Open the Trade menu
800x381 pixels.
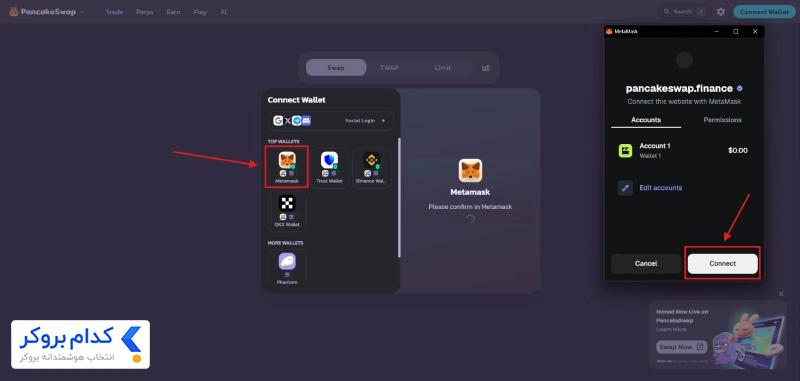(x=114, y=12)
